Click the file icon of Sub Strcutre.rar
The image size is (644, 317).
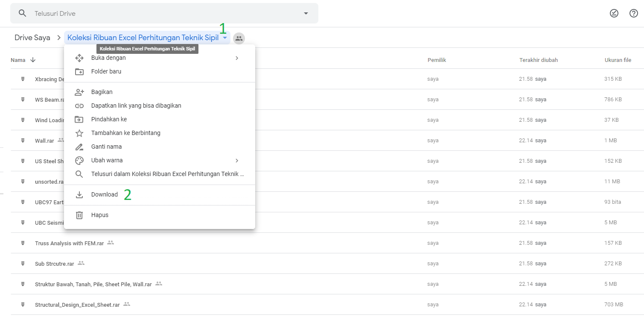23,264
